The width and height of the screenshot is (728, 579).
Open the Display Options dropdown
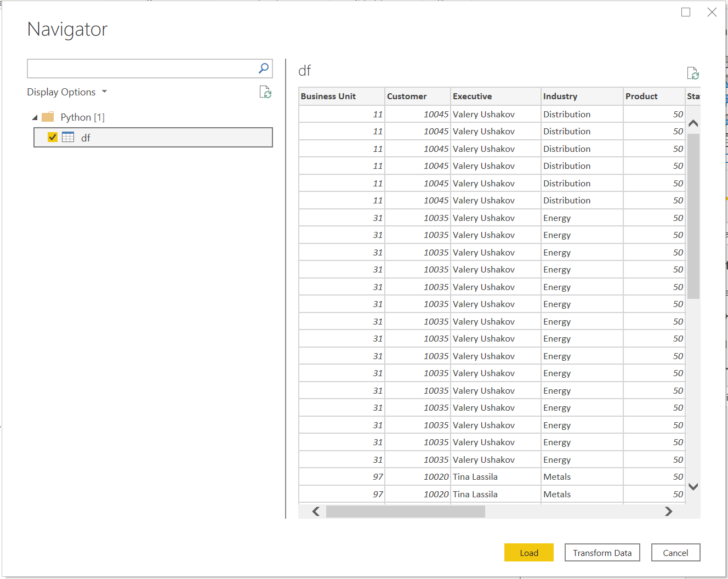pos(67,92)
